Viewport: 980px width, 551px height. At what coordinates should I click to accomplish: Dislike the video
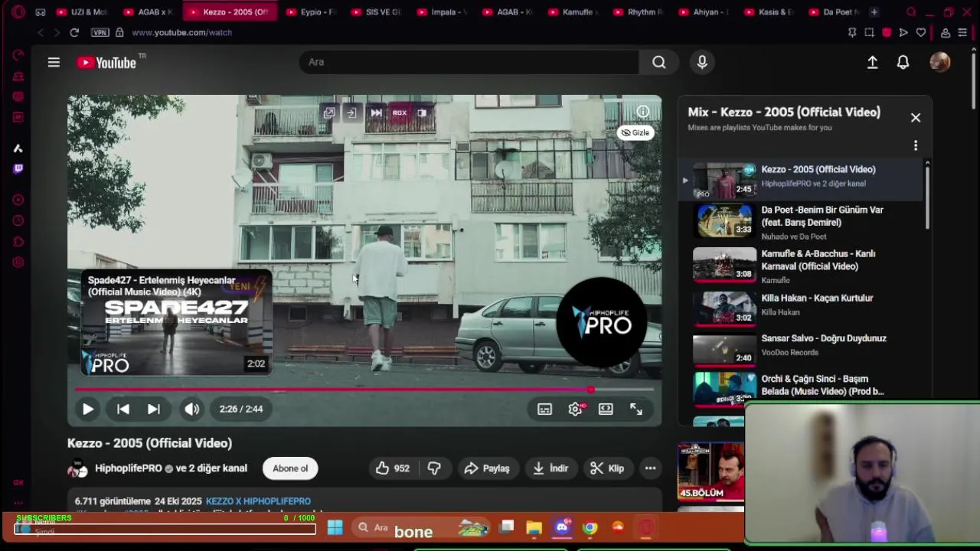434,468
